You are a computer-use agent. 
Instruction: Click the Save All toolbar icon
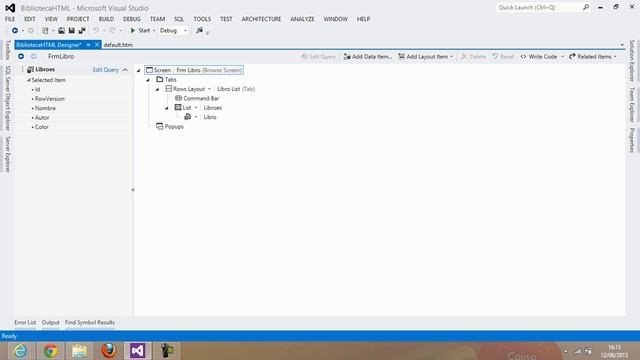tap(82, 31)
